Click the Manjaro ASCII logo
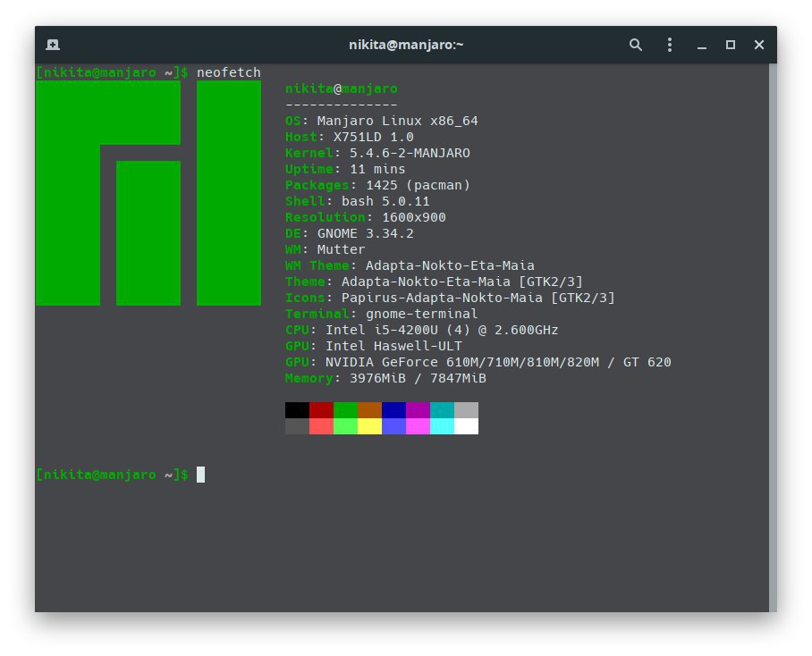The image size is (812, 656). click(148, 193)
